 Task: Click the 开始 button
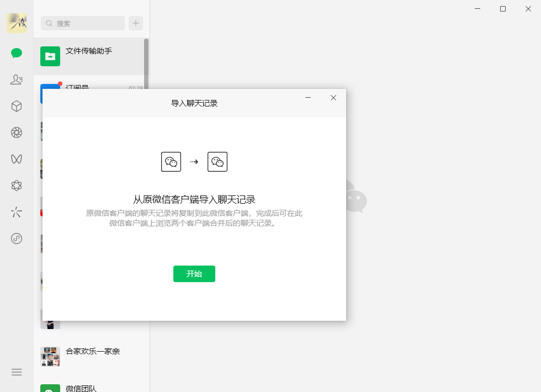pyautogui.click(x=194, y=274)
